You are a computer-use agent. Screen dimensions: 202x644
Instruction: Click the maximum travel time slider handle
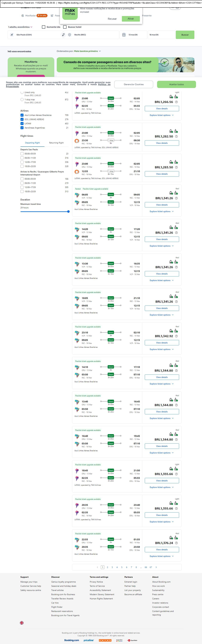click(x=68, y=212)
